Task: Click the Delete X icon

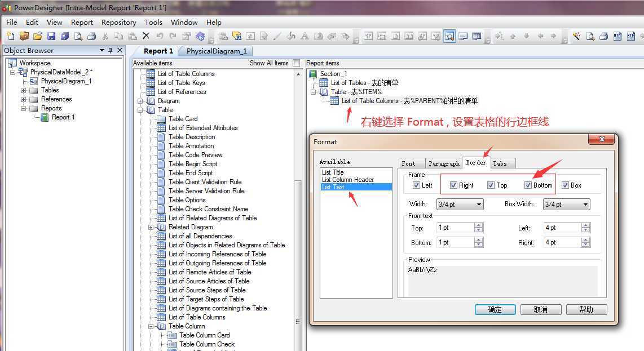Action: tap(146, 36)
